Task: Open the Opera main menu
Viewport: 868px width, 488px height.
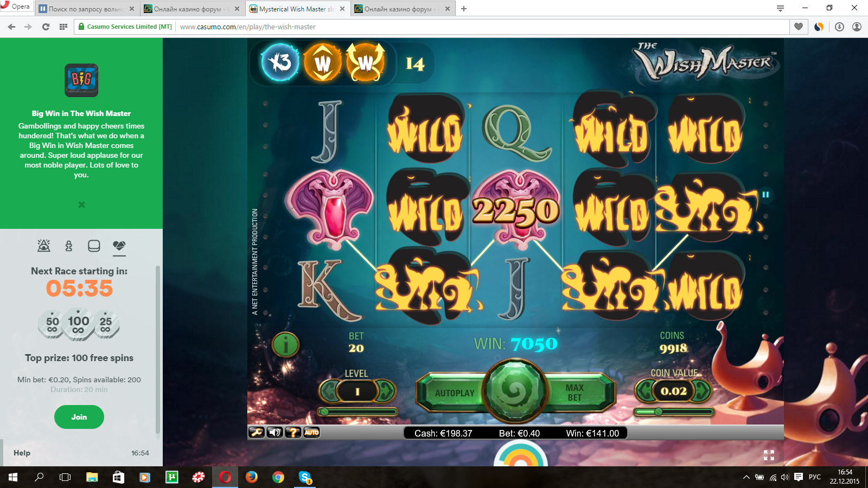Action: [x=16, y=7]
